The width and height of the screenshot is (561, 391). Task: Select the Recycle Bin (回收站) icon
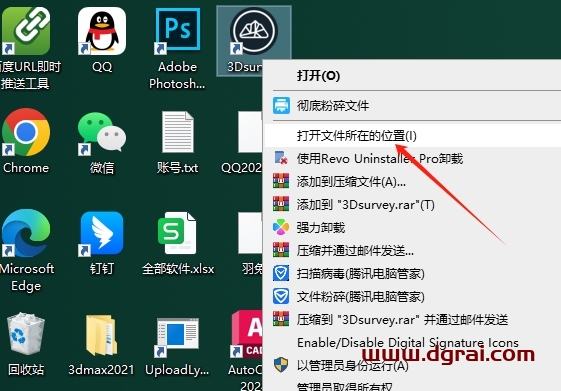click(26, 334)
